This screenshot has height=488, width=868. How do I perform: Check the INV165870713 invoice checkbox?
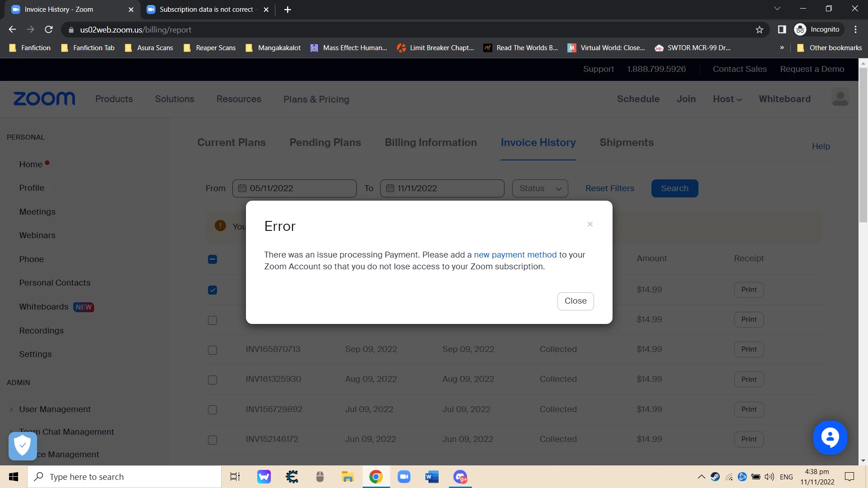click(212, 350)
